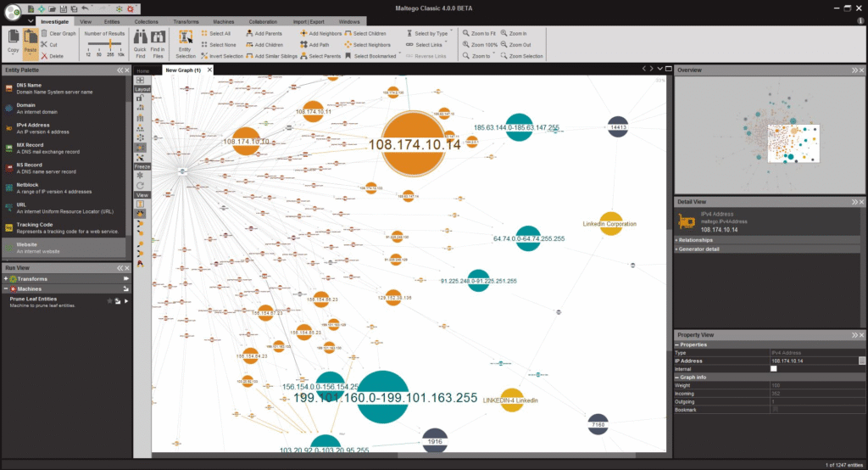868x470 pixels.
Task: Click Clear Graph in the ribbon
Action: 58,33
